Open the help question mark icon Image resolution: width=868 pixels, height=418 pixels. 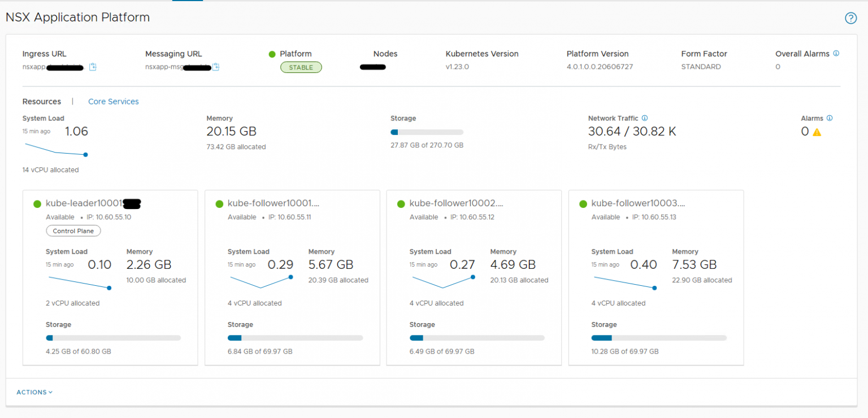[x=850, y=18]
